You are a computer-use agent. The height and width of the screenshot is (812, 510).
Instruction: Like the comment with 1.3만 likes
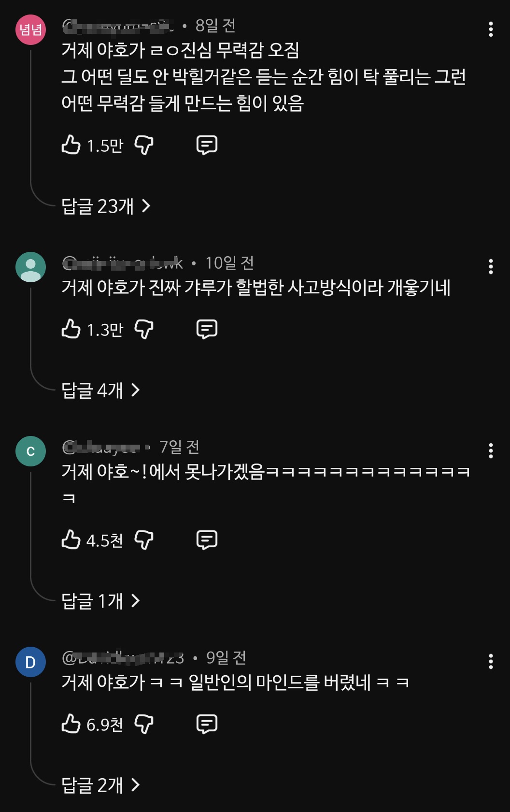point(71,329)
